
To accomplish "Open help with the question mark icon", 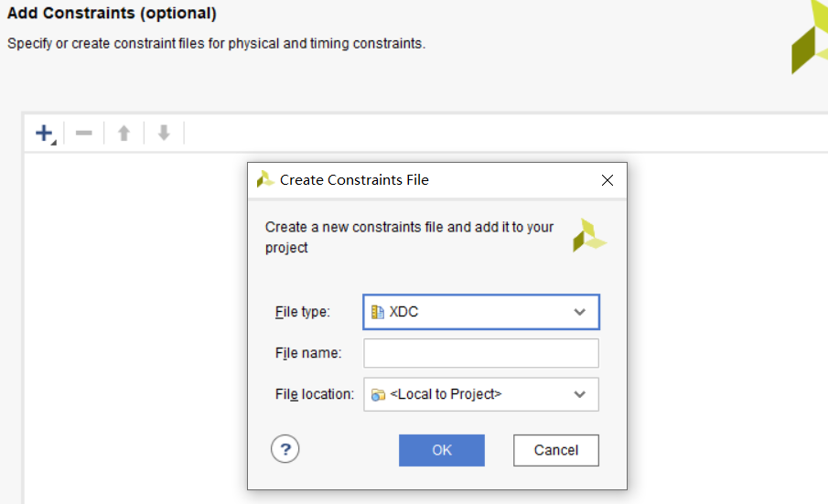I will (285, 449).
